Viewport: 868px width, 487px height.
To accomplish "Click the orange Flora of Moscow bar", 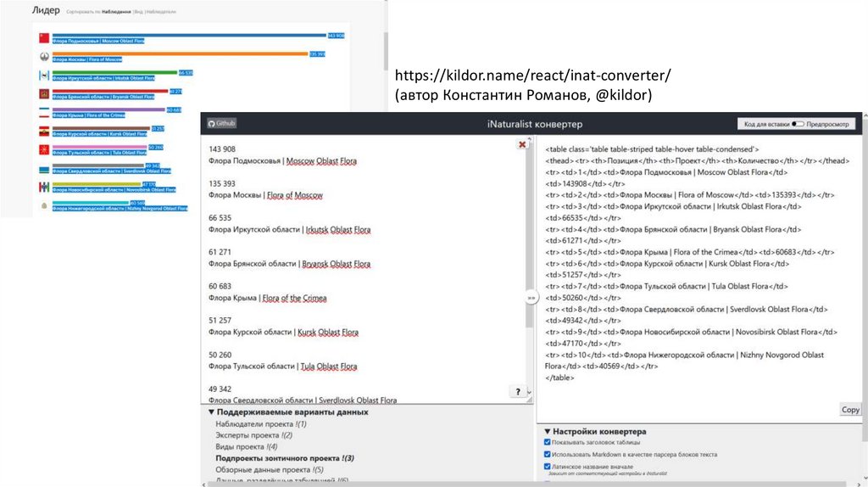I will [x=180, y=53].
